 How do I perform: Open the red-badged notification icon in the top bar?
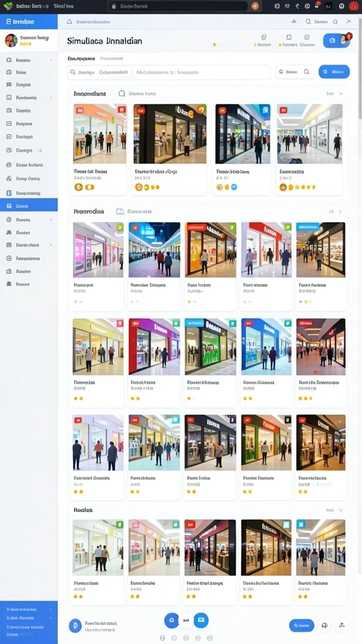(317, 6)
